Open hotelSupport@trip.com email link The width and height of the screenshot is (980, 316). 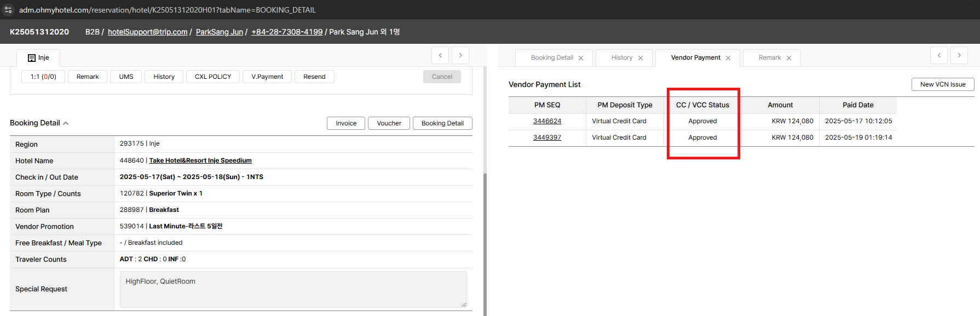(147, 32)
